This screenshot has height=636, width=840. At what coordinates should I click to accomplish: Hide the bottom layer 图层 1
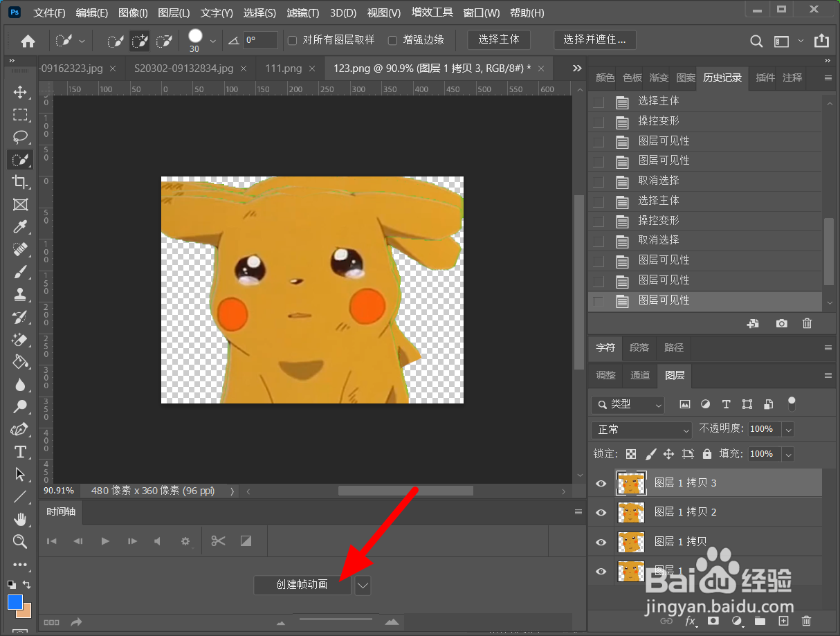point(601,571)
